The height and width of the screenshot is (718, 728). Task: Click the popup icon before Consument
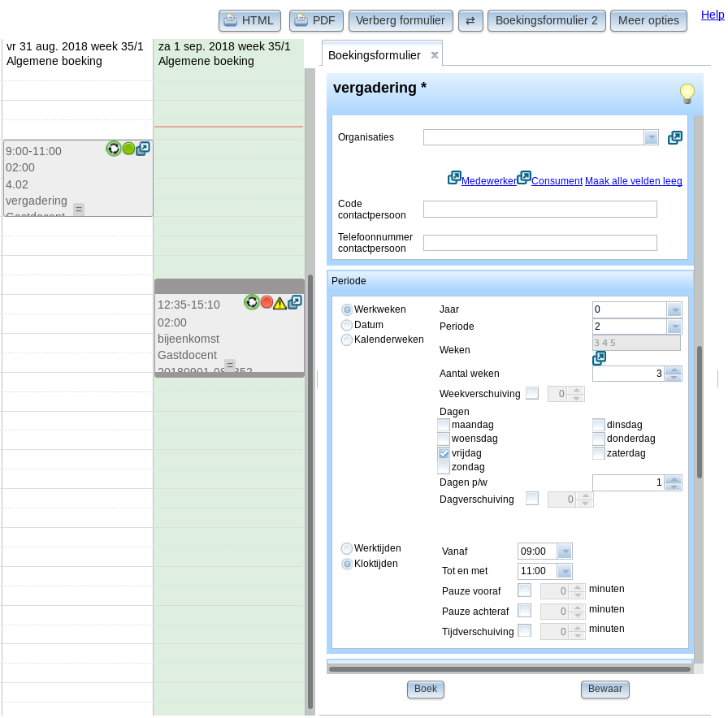(524, 177)
